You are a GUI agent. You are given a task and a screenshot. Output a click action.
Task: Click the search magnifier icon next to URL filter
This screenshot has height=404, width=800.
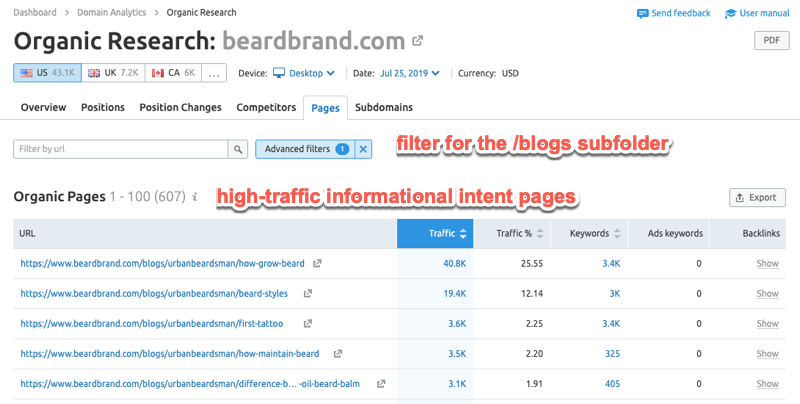coord(238,149)
